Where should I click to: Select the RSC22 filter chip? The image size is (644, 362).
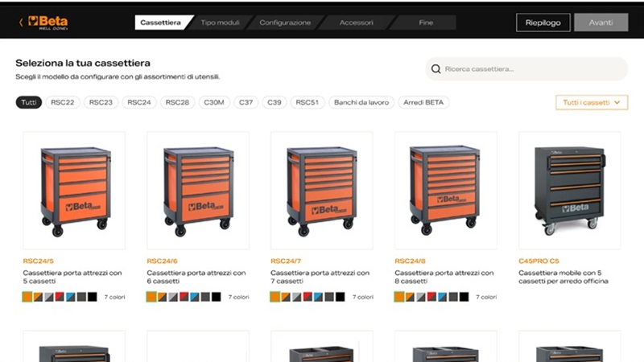tap(63, 102)
